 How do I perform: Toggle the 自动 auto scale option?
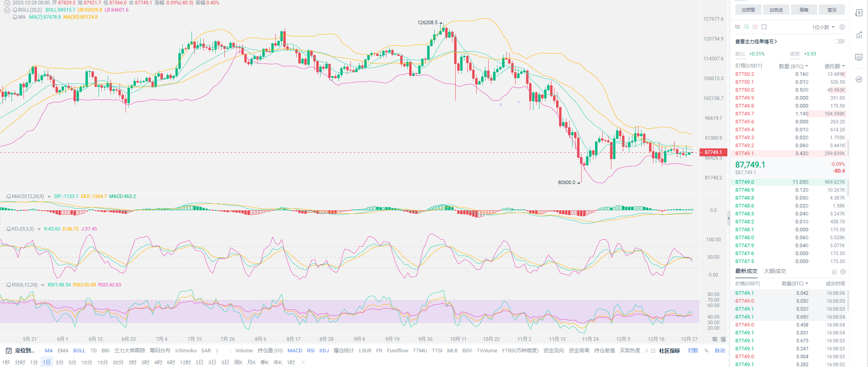[x=720, y=350]
